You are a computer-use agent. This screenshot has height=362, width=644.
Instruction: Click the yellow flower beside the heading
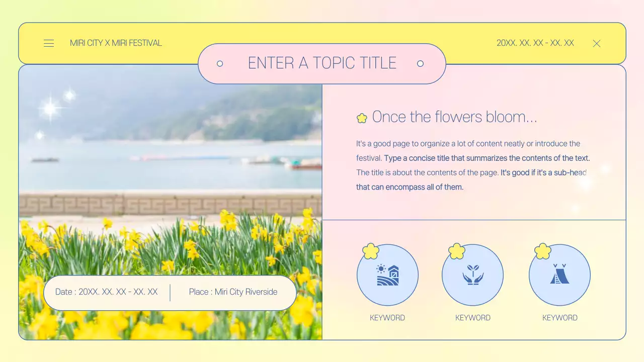362,118
